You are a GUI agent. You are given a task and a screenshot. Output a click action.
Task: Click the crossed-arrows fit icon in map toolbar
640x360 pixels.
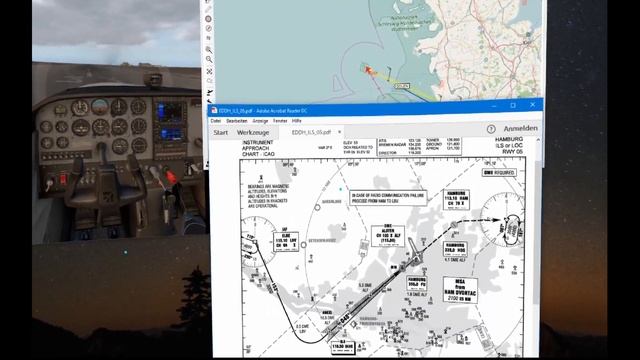click(x=209, y=71)
